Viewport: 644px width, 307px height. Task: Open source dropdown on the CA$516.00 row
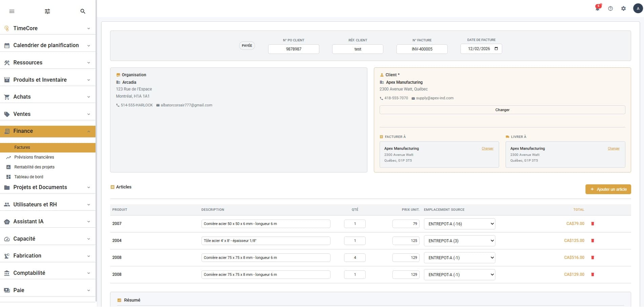point(459,258)
